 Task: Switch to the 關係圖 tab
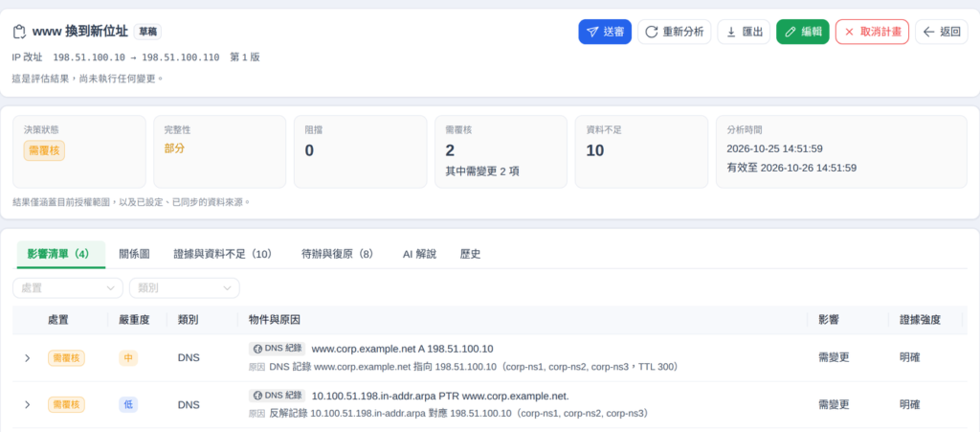click(134, 254)
